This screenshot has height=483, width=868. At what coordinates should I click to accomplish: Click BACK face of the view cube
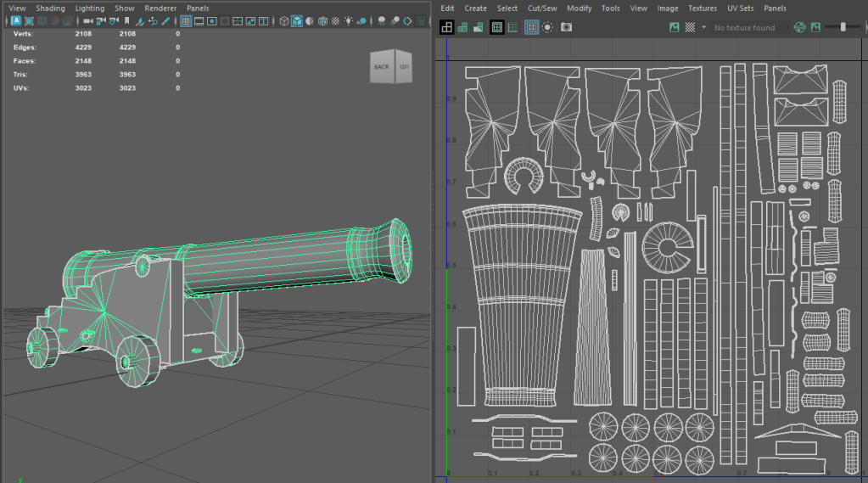pyautogui.click(x=382, y=67)
